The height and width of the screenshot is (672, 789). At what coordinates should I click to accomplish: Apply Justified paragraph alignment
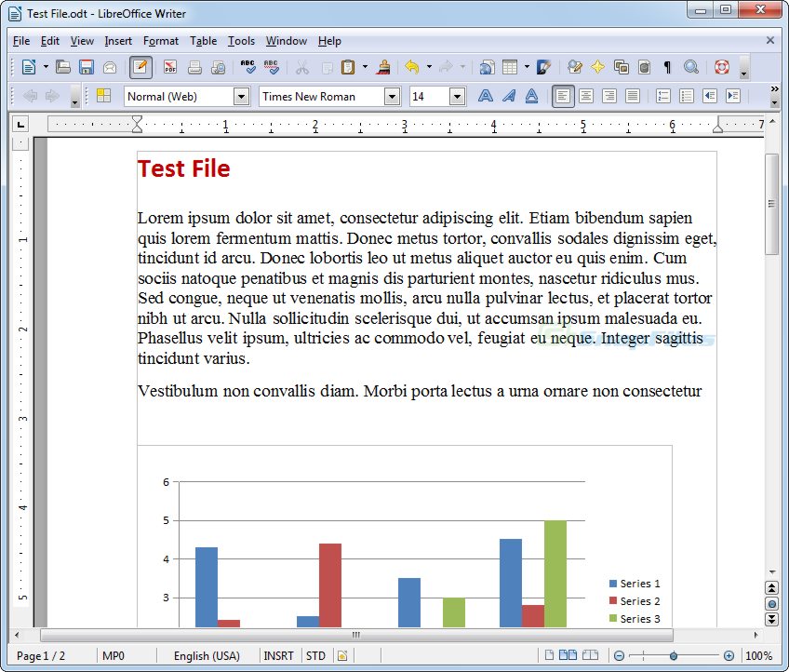[x=633, y=96]
